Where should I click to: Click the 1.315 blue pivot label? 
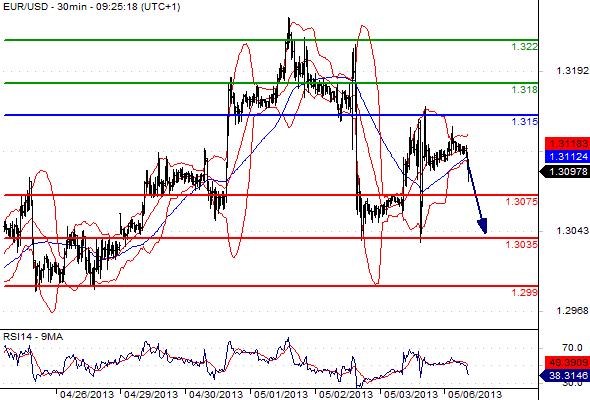click(525, 122)
